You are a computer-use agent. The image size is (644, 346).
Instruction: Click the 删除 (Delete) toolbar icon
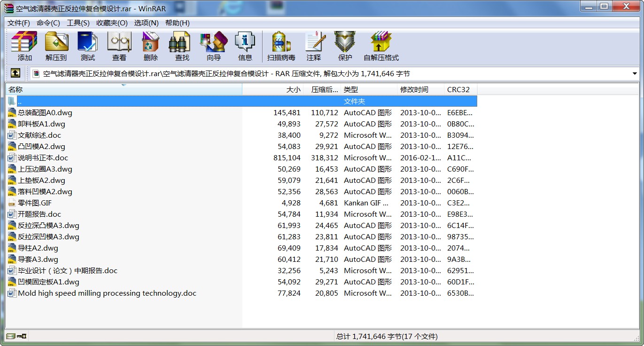[x=151, y=46]
